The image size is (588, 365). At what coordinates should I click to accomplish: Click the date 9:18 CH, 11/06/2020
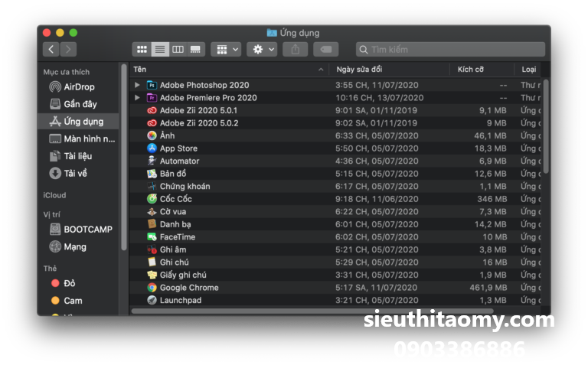(x=377, y=199)
